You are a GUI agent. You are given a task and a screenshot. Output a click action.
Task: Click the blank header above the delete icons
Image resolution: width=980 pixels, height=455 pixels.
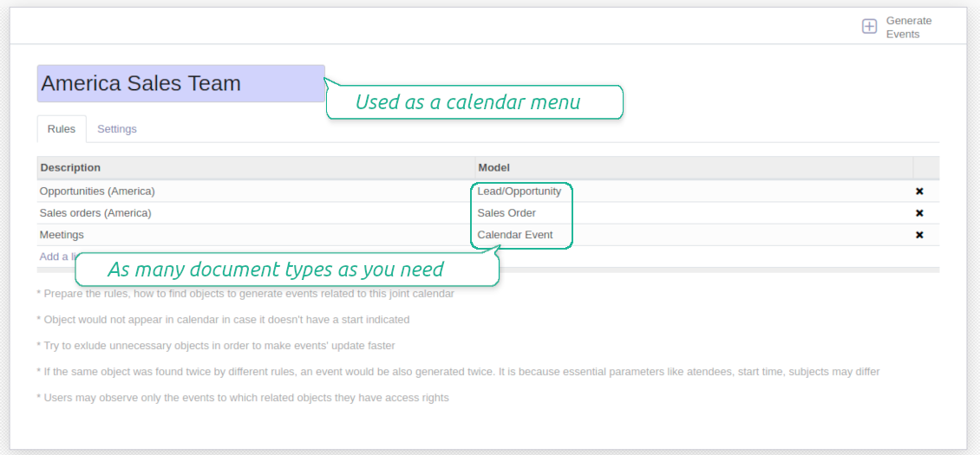point(925,167)
